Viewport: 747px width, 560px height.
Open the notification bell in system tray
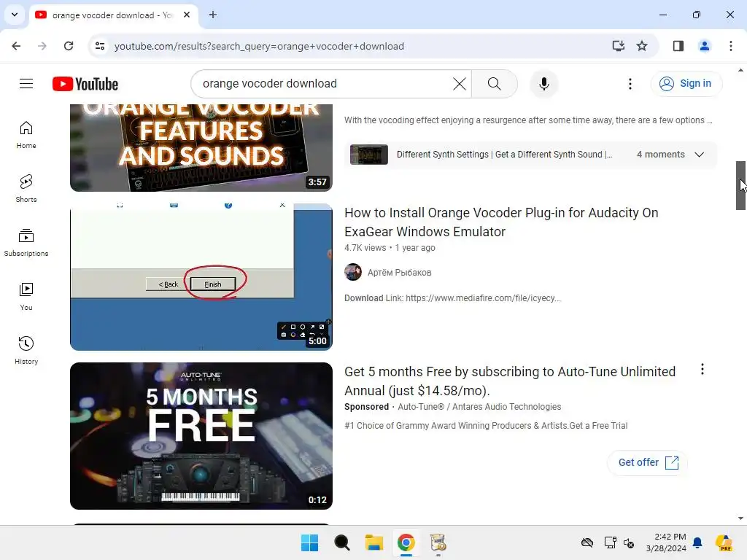pyautogui.click(x=697, y=542)
